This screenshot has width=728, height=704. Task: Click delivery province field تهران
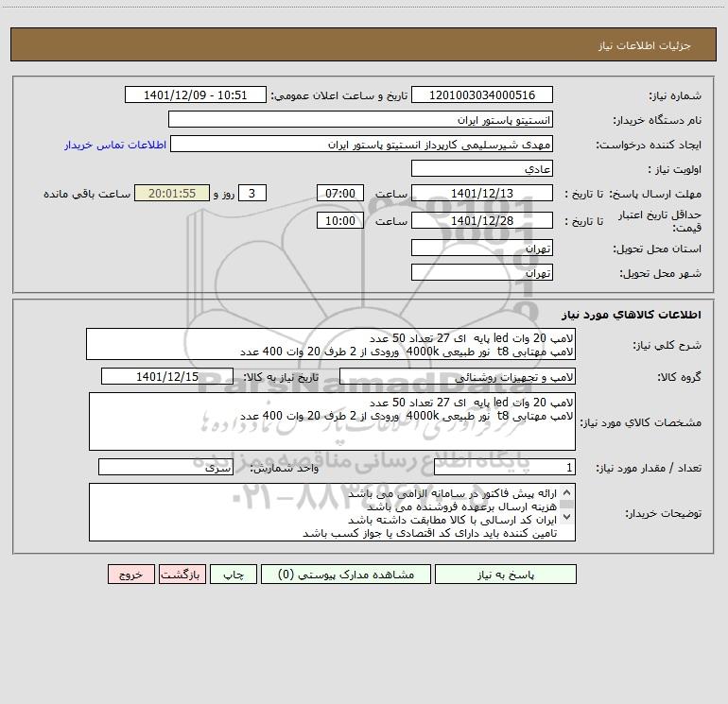click(x=482, y=248)
